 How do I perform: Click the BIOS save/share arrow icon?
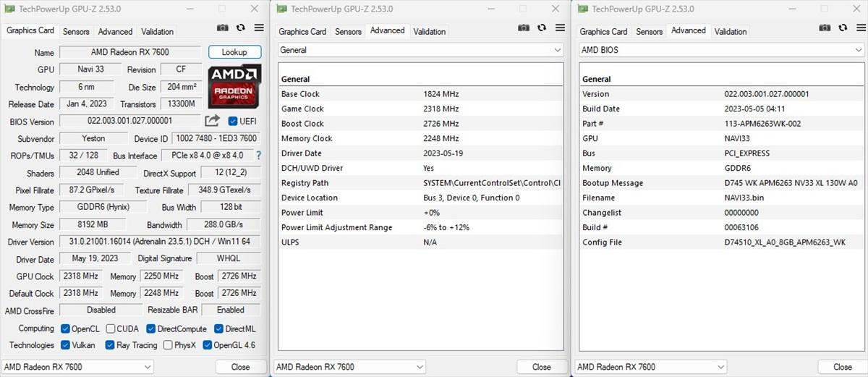212,121
